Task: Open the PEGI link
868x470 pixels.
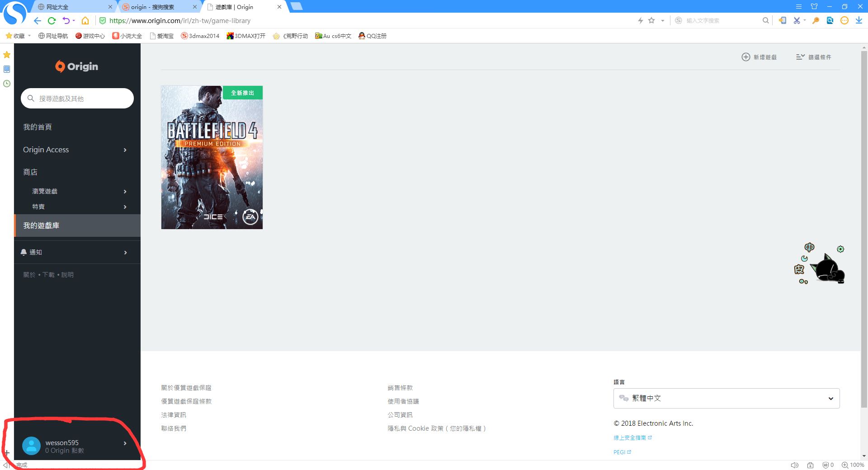Action: click(x=622, y=452)
